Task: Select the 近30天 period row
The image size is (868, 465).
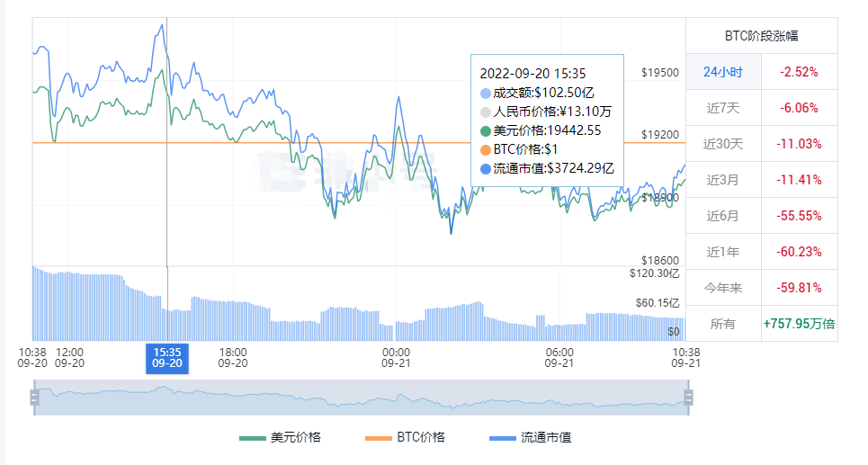Action: point(723,144)
